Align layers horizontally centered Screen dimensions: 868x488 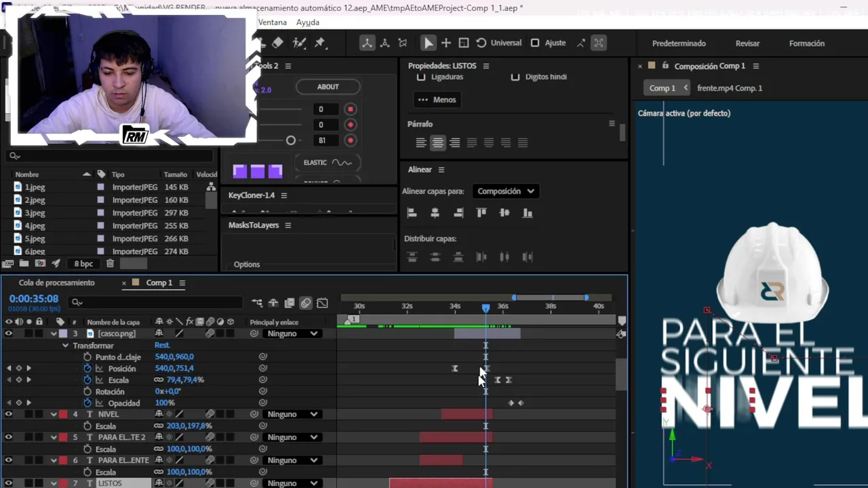435,213
